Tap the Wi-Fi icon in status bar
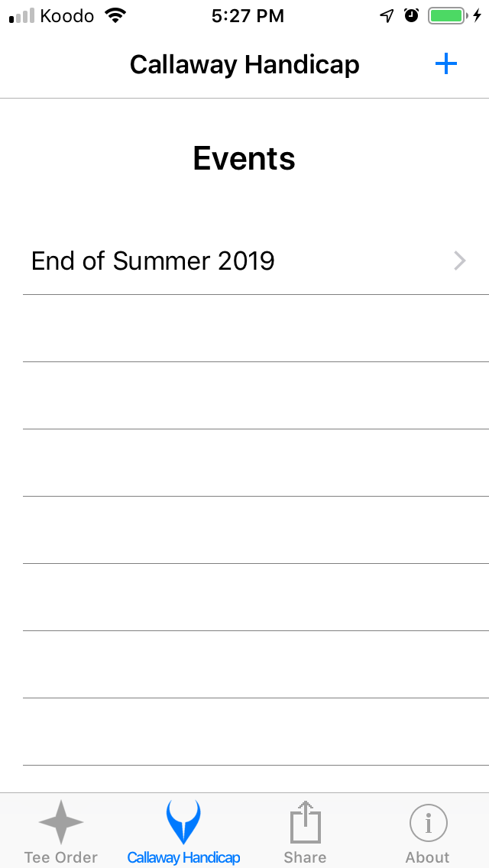 [x=115, y=14]
